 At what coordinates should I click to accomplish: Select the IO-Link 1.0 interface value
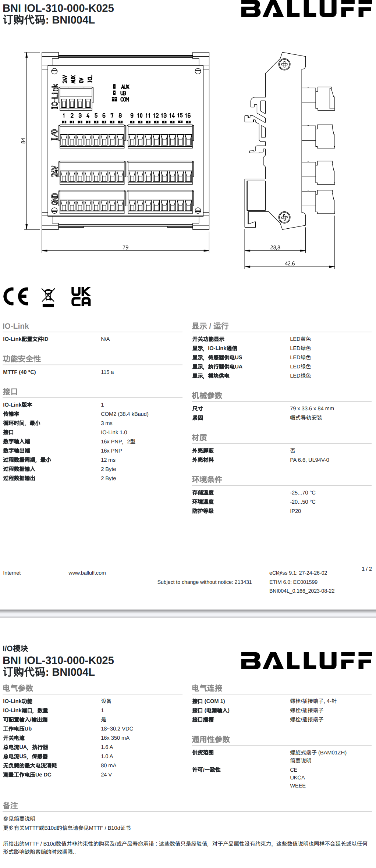114,432
